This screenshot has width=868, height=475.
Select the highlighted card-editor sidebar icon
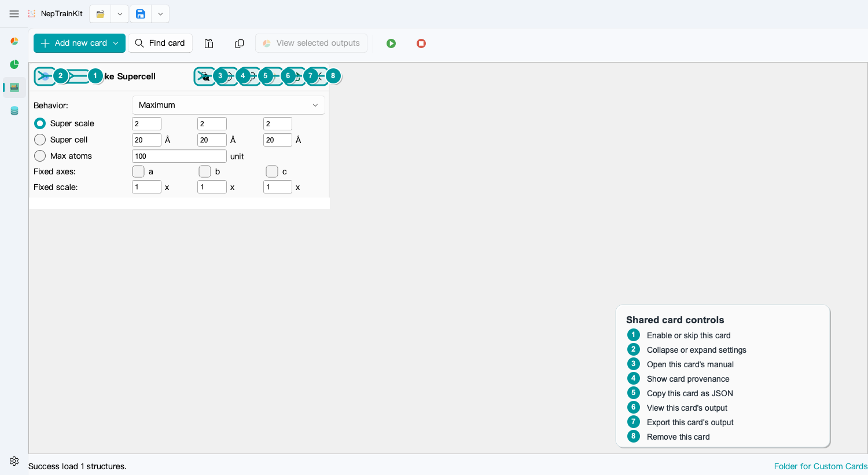point(14,87)
